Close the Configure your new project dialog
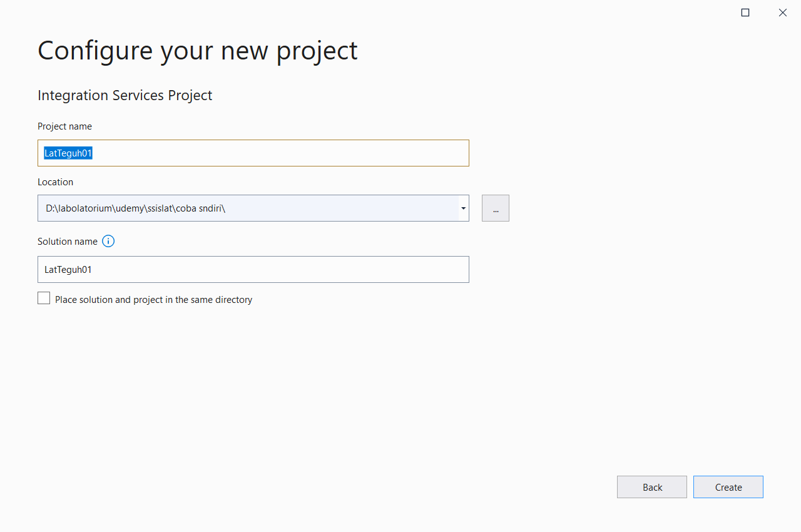Screen dimensions: 801x532 pyautogui.click(x=782, y=13)
